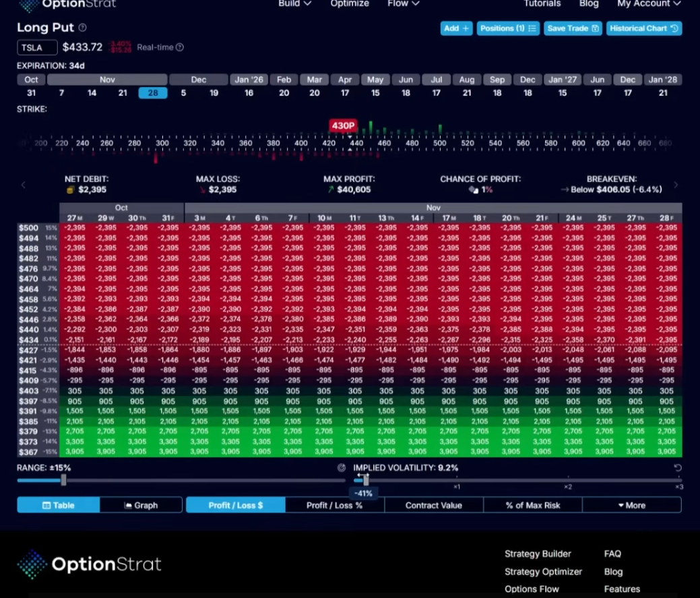Click the right arrow beside Breakeven

(676, 185)
